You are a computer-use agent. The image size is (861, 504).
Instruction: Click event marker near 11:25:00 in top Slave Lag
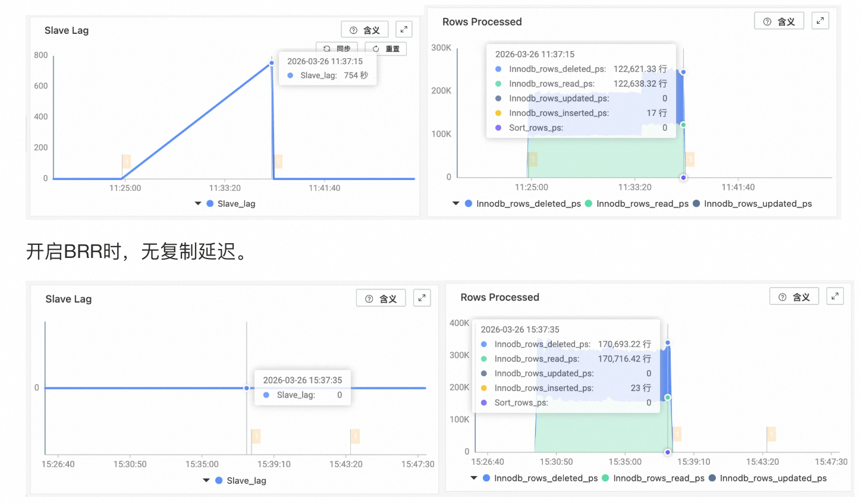coord(126,161)
